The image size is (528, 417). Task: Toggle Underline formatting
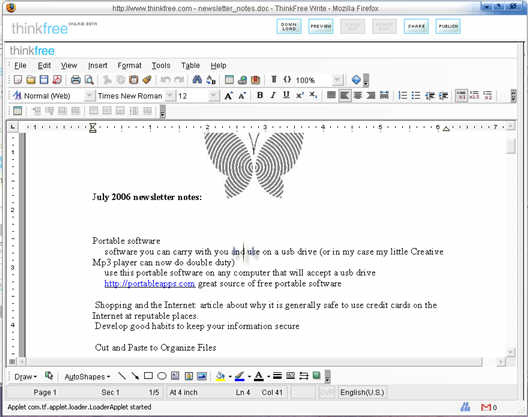pyautogui.click(x=286, y=96)
